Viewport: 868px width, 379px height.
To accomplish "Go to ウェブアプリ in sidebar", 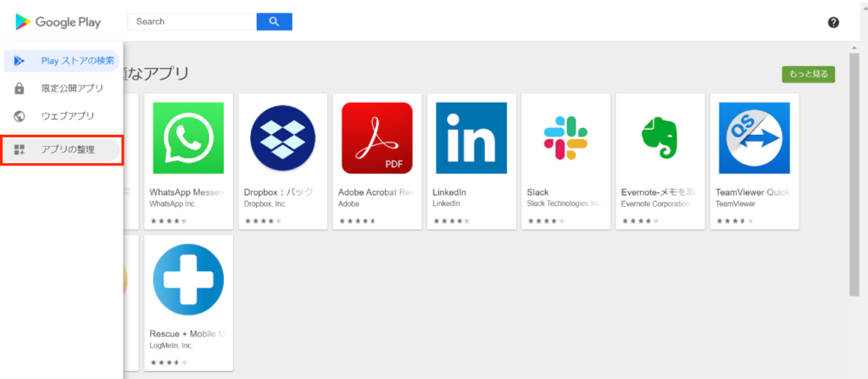I will 68,115.
